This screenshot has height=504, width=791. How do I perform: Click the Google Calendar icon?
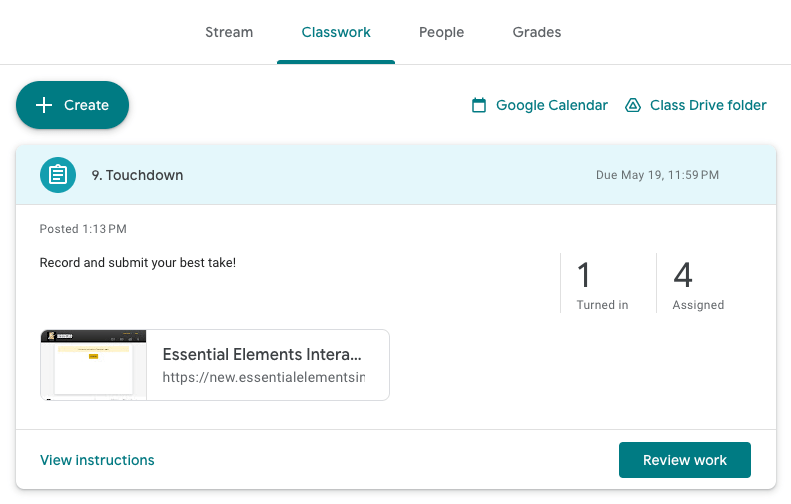479,105
